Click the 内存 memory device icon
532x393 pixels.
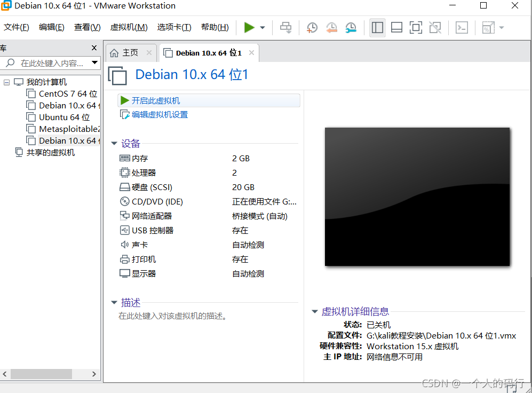125,158
